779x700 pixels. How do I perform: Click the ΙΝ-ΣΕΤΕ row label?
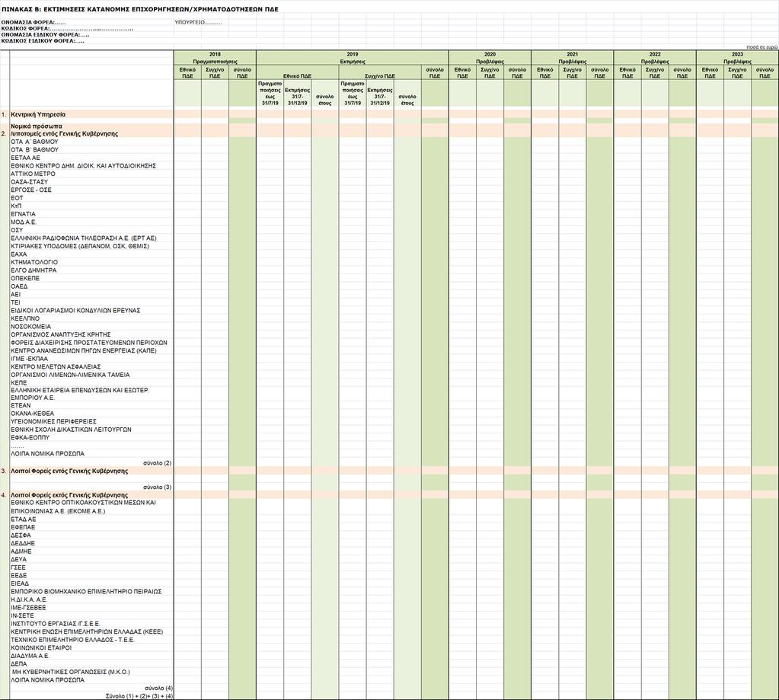click(x=22, y=615)
